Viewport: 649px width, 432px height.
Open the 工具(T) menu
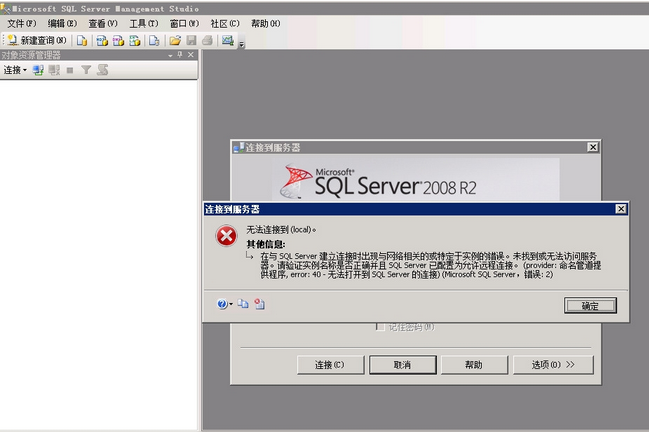tap(144, 24)
